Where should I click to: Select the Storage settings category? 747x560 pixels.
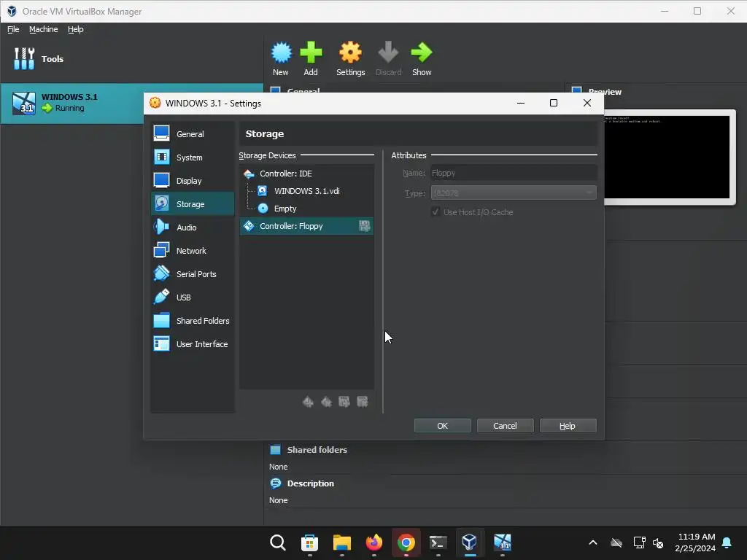pyautogui.click(x=193, y=204)
